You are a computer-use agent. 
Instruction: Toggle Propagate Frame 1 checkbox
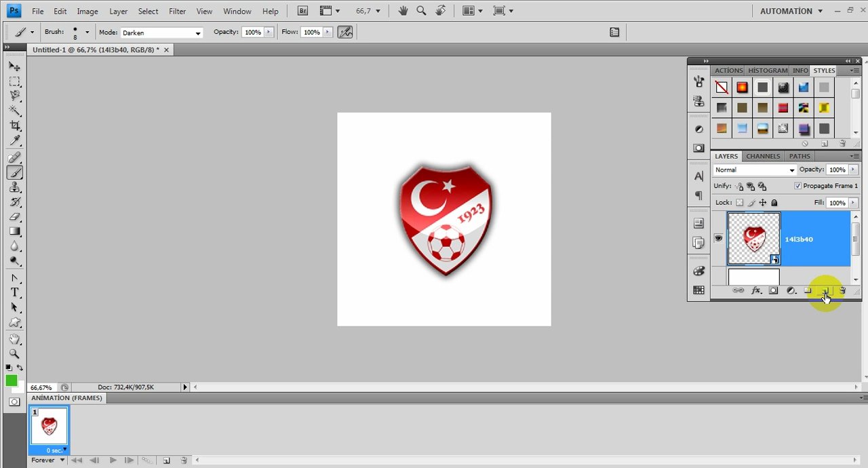point(797,186)
